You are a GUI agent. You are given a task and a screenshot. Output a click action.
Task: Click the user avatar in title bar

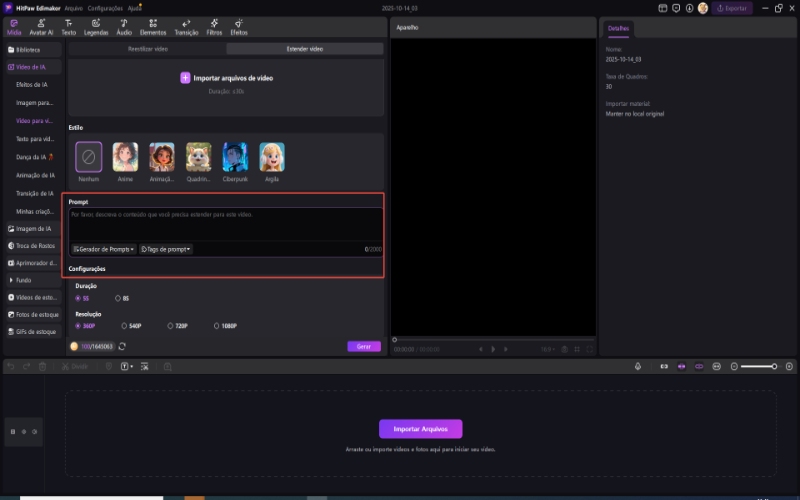(x=703, y=8)
